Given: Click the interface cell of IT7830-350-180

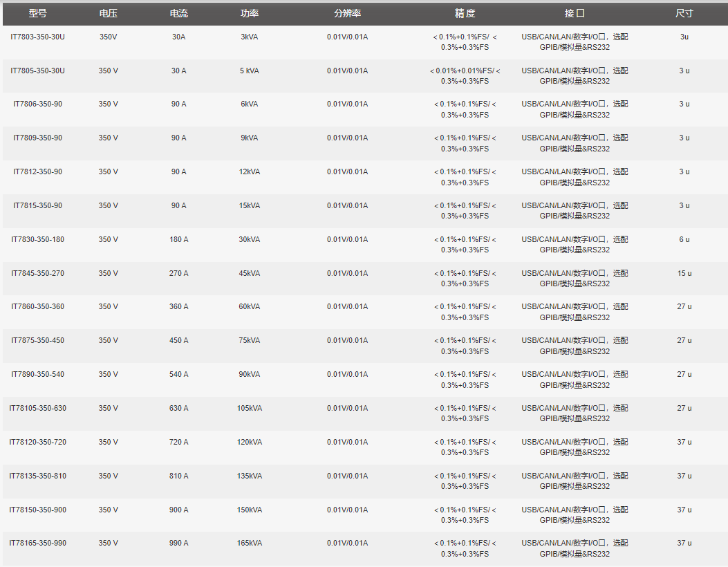Looking at the screenshot, I should (575, 245).
